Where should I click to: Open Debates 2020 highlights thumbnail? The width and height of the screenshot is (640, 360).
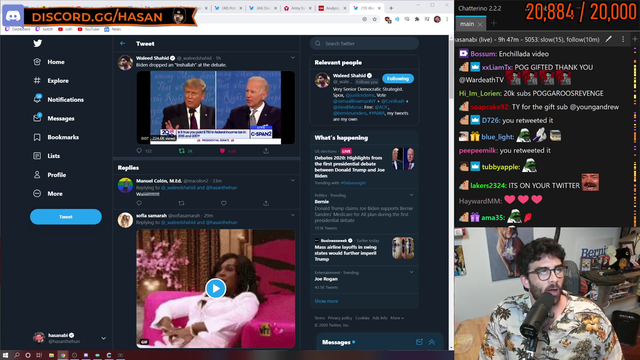(403, 159)
